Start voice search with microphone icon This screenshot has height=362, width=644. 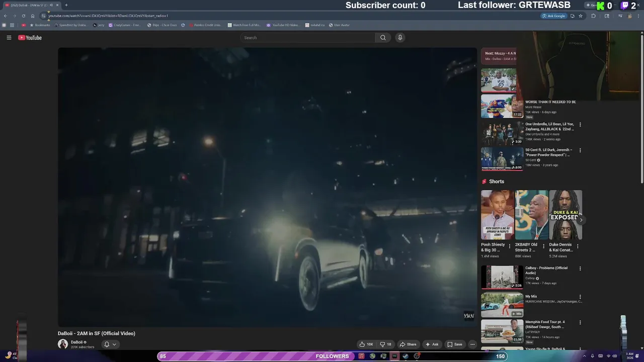click(x=400, y=38)
